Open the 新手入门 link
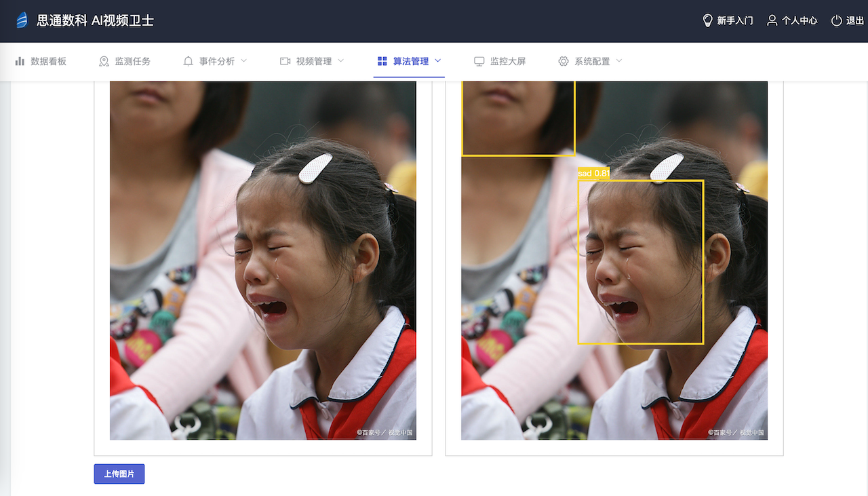 [x=728, y=20]
